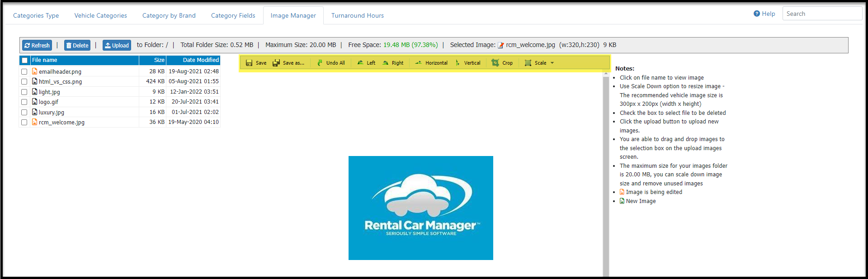
Task: Rotate image Right
Action: pos(393,63)
